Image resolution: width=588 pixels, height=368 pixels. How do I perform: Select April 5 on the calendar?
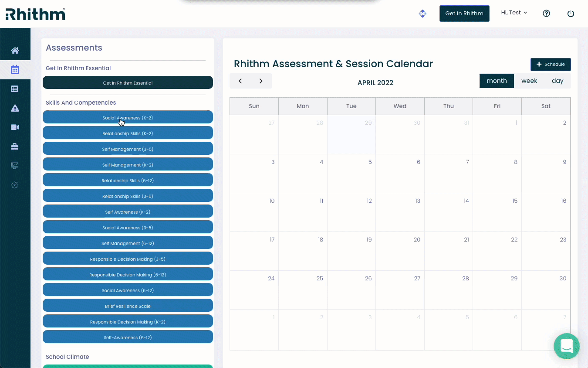click(x=351, y=174)
